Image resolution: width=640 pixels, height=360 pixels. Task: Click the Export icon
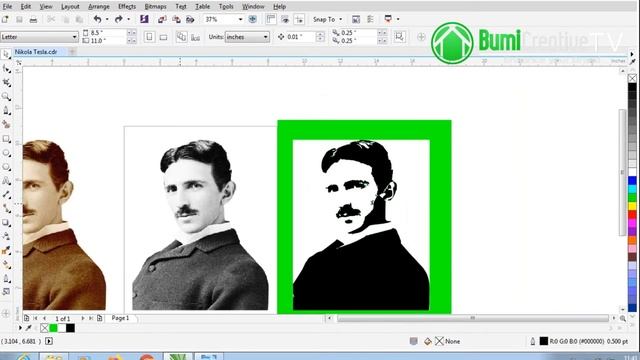[x=176, y=19]
